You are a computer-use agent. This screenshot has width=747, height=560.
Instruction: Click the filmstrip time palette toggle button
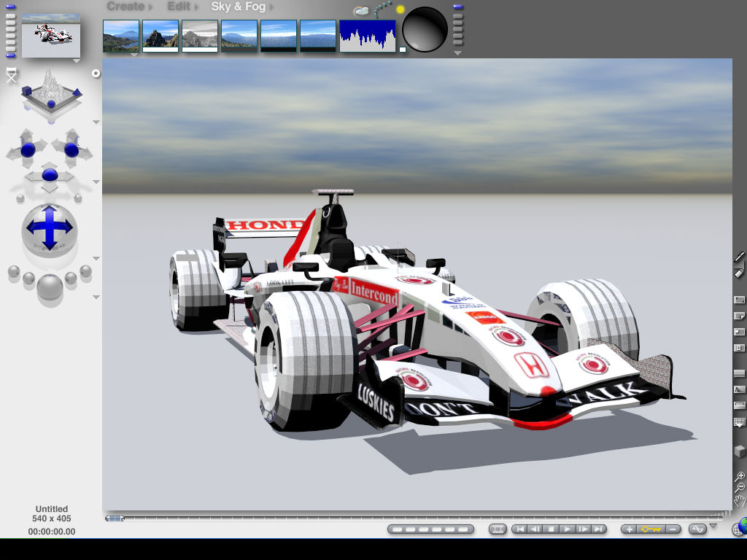click(x=498, y=529)
